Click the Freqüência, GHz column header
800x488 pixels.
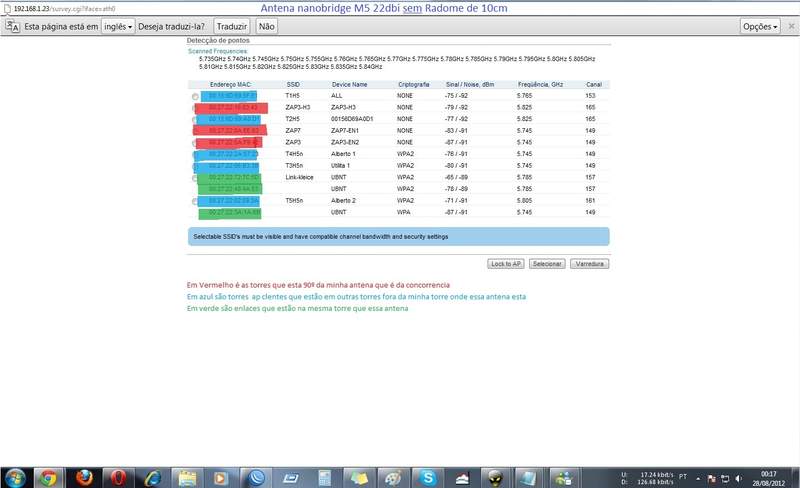pos(540,85)
